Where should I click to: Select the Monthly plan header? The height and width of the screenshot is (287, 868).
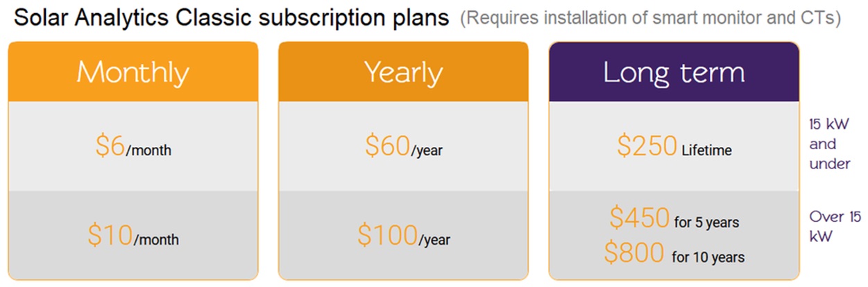tap(133, 71)
